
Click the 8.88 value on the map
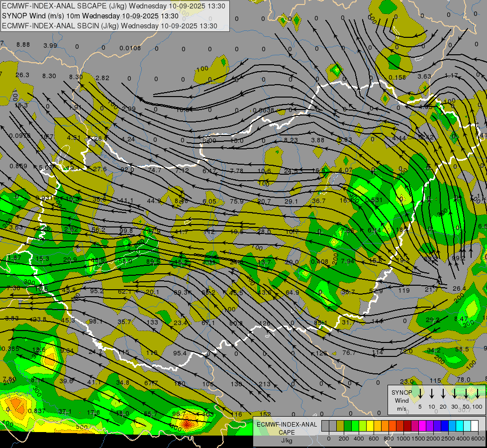(23, 45)
